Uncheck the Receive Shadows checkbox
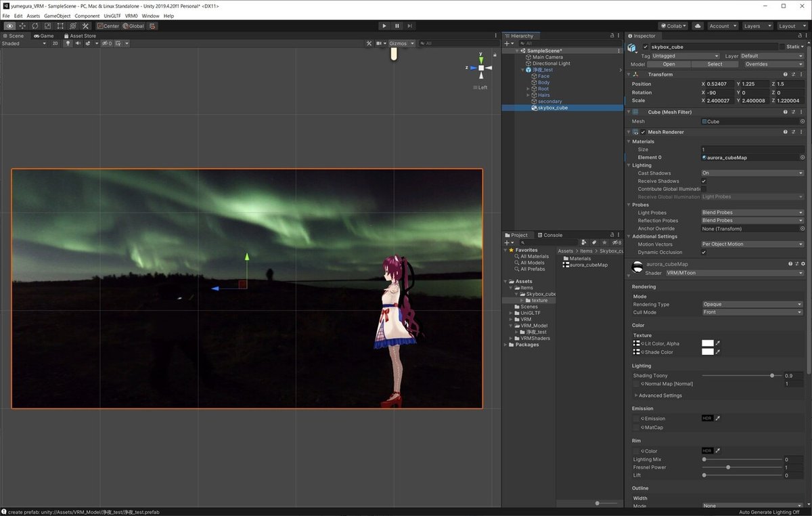 tap(704, 181)
